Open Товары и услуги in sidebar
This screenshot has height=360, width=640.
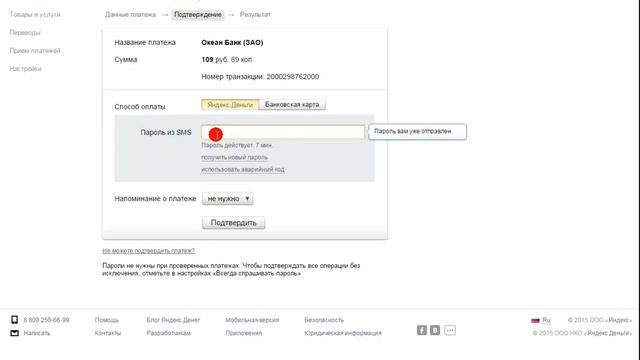pos(35,14)
